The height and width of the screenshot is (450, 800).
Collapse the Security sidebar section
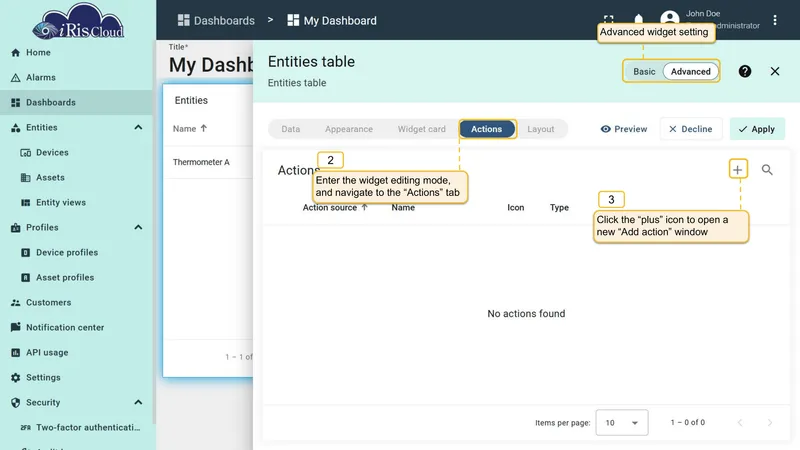[138, 403]
